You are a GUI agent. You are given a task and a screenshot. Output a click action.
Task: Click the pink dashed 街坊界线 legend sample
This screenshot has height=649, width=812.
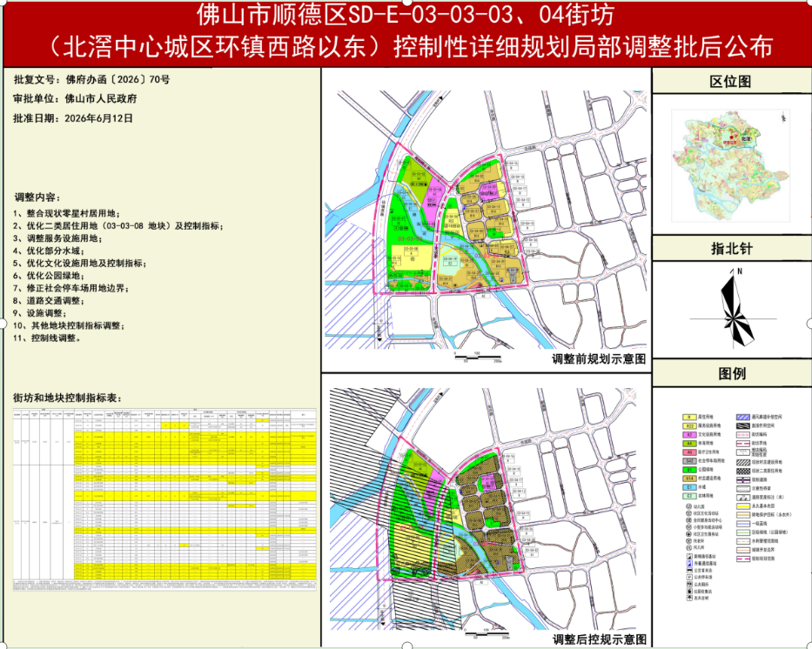(743, 444)
